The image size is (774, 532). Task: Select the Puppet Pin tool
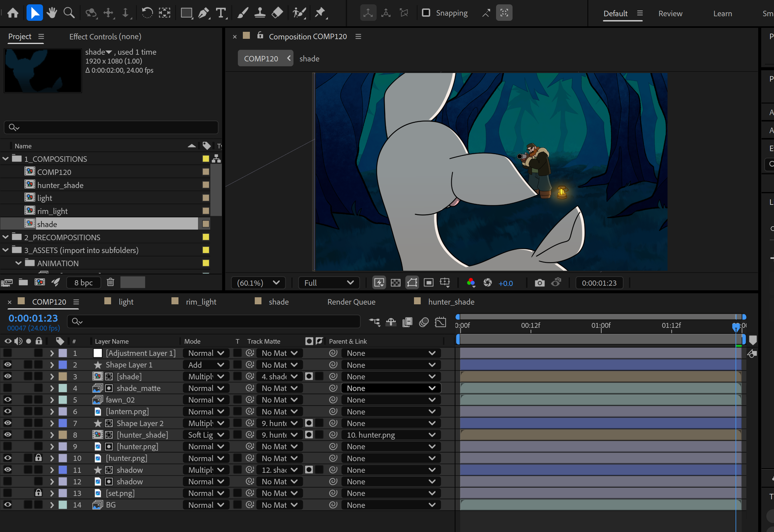point(320,13)
